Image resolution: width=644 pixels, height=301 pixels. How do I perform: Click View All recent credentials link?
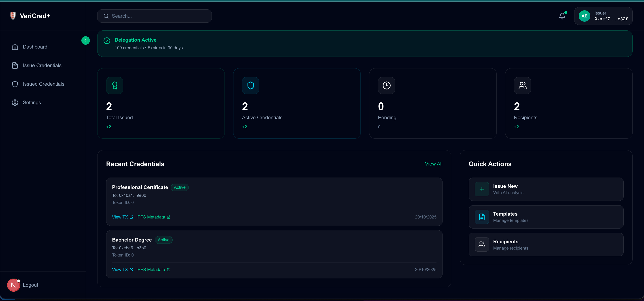coord(433,164)
